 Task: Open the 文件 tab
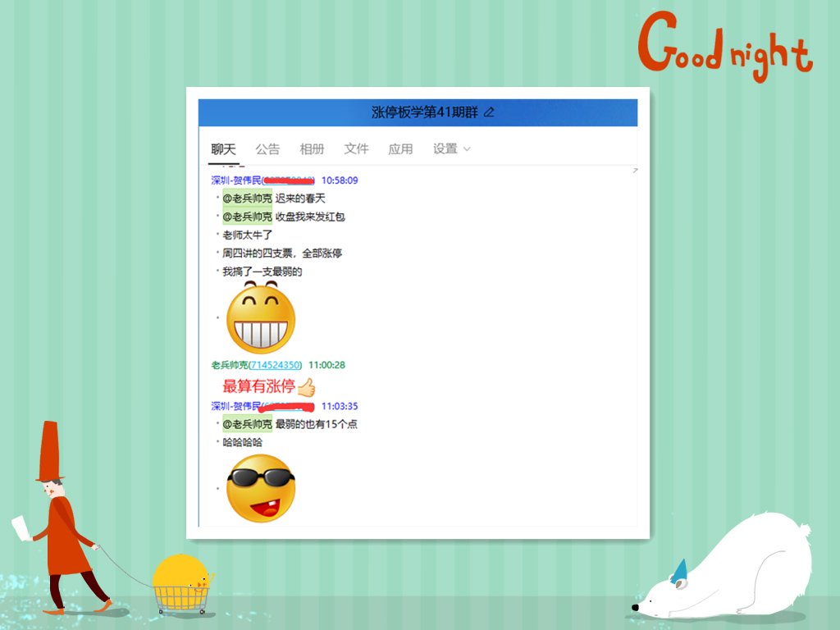pyautogui.click(x=356, y=148)
